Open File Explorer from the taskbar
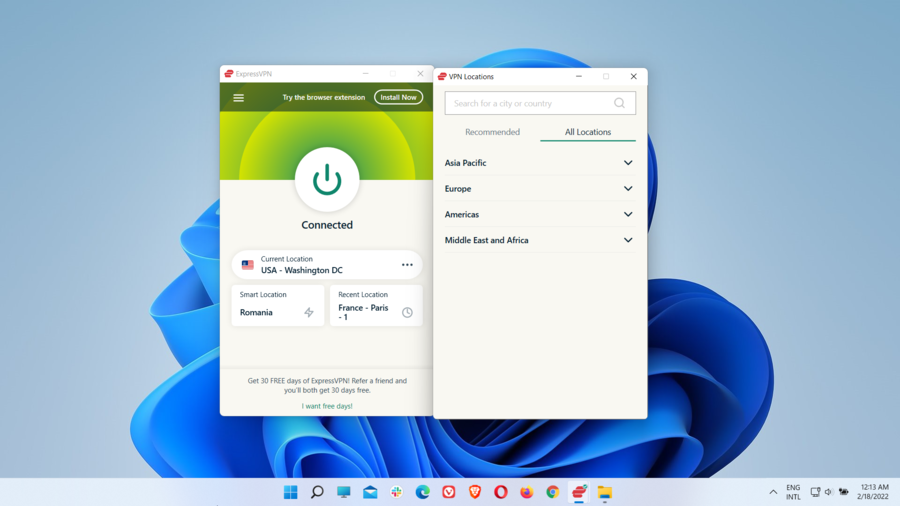This screenshot has height=506, width=900. (605, 492)
